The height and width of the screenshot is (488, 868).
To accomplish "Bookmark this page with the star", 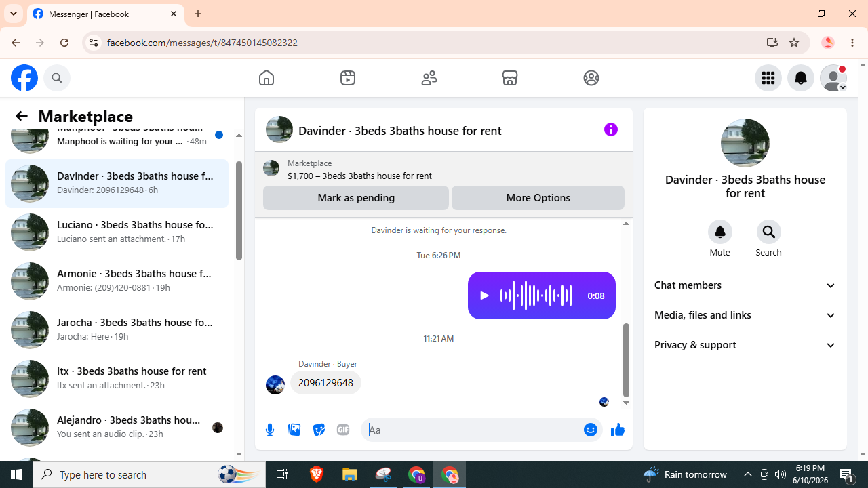I will pyautogui.click(x=794, y=43).
